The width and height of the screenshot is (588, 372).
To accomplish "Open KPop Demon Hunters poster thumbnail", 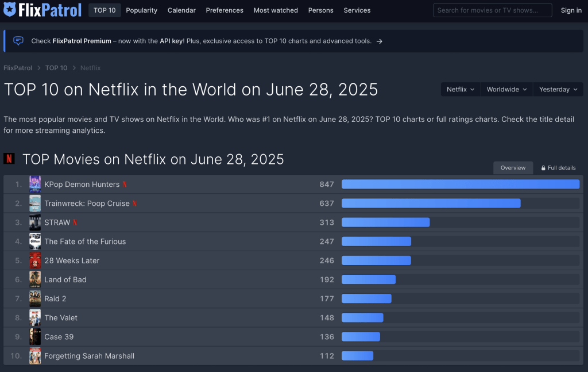I will (35, 185).
